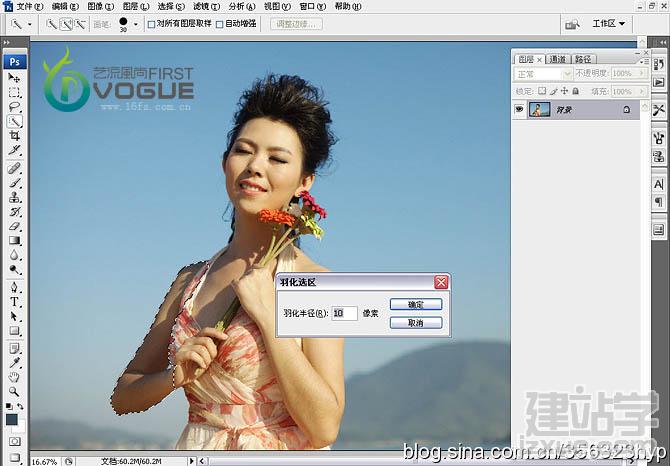
Task: Switch to the 路径 tab
Action: click(583, 59)
